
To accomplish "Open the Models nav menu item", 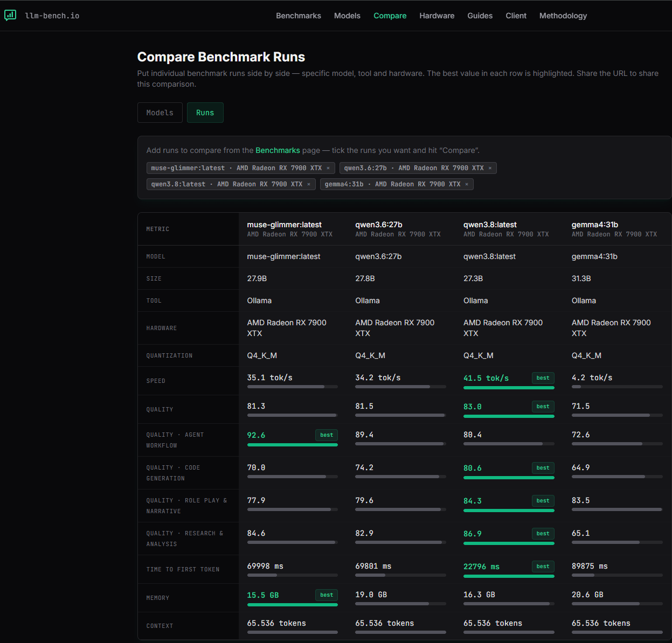I will point(347,16).
